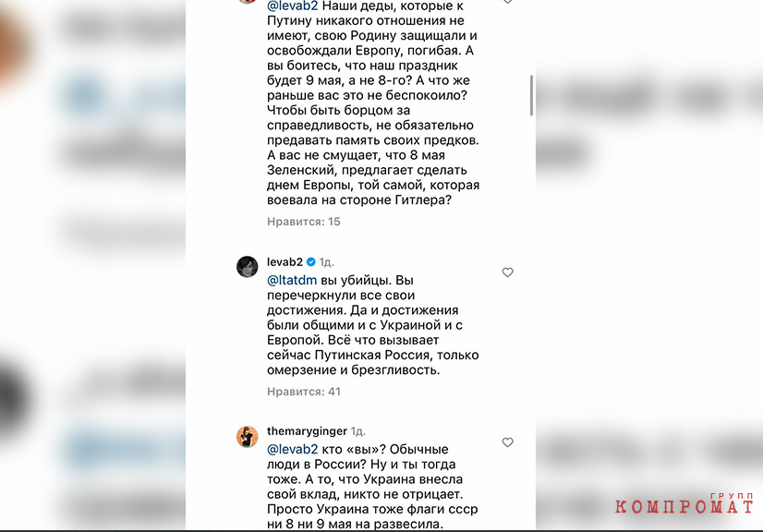
Task: Click themaryginger's reply text 'кто «вы»?'
Action: point(353,449)
